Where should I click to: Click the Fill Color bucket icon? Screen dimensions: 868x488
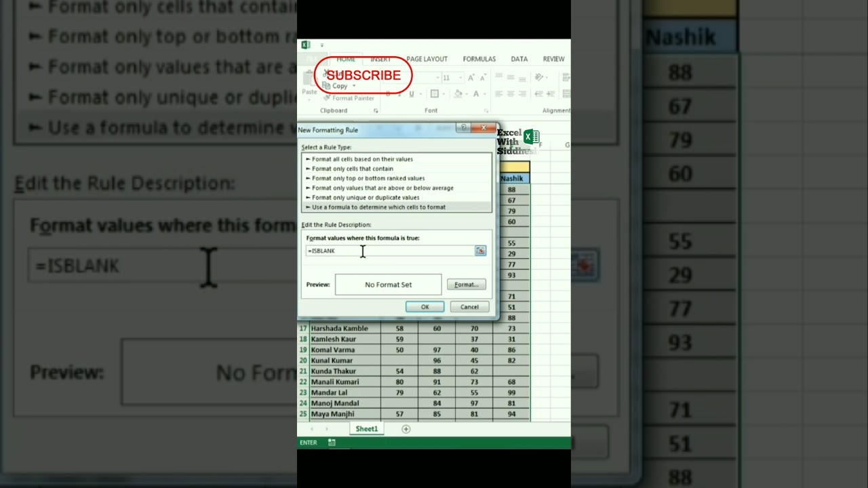[x=458, y=94]
